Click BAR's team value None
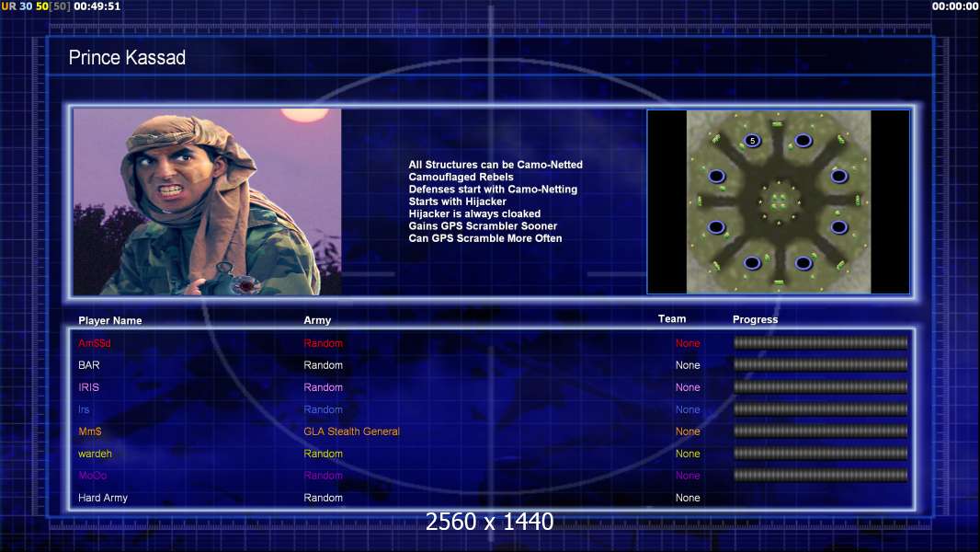The image size is (980, 552). [x=688, y=365]
